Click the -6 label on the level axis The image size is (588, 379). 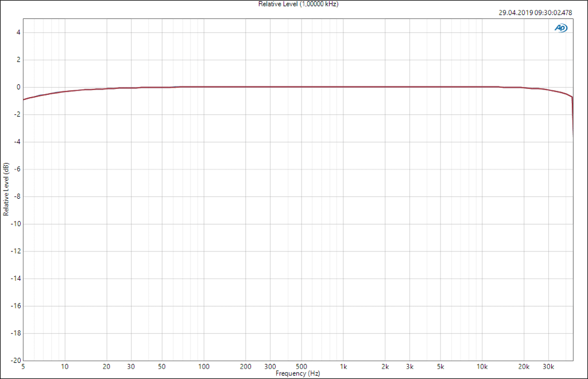coord(17,169)
